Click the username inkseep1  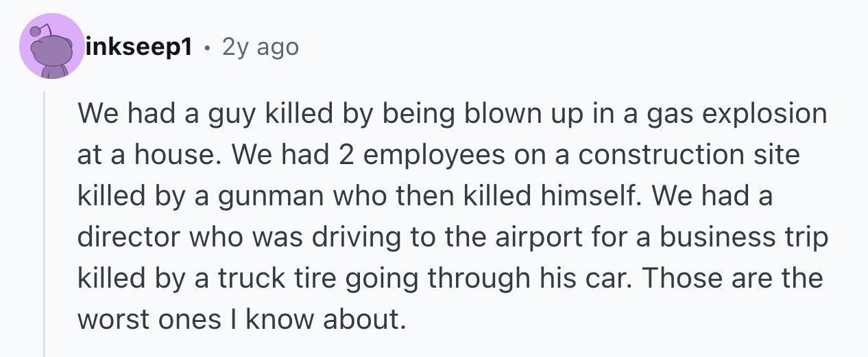point(138,47)
